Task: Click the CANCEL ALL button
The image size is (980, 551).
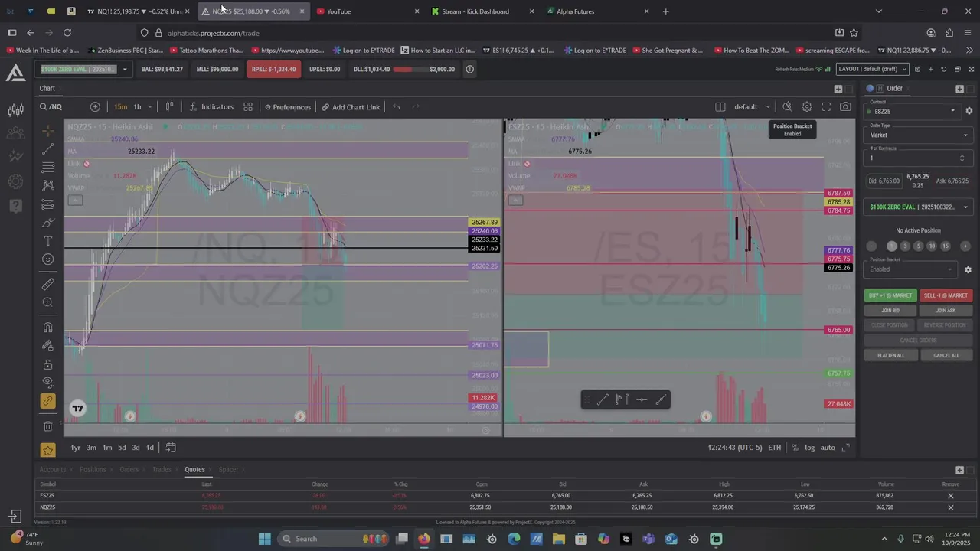Action: point(946,355)
